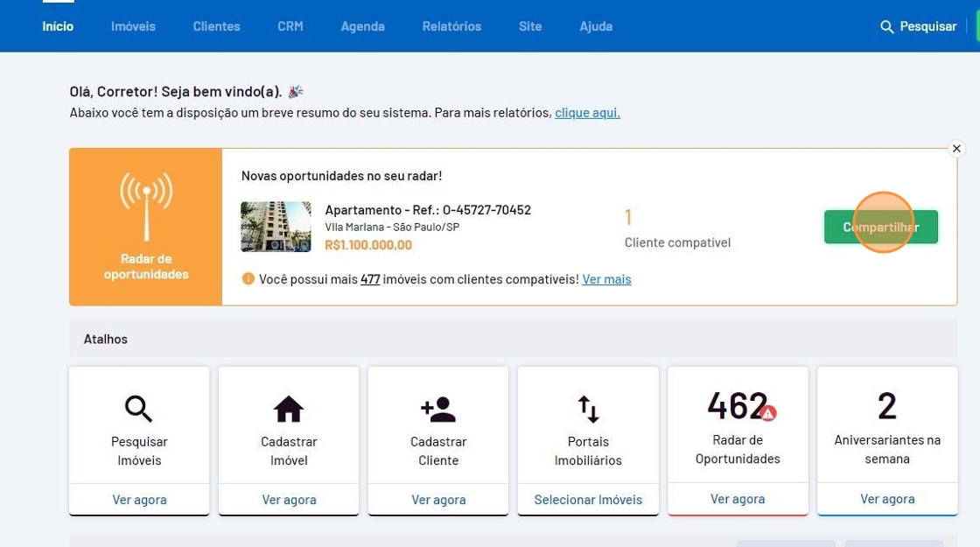
Task: Follow the 'clique aqui' reports link
Action: (x=587, y=113)
